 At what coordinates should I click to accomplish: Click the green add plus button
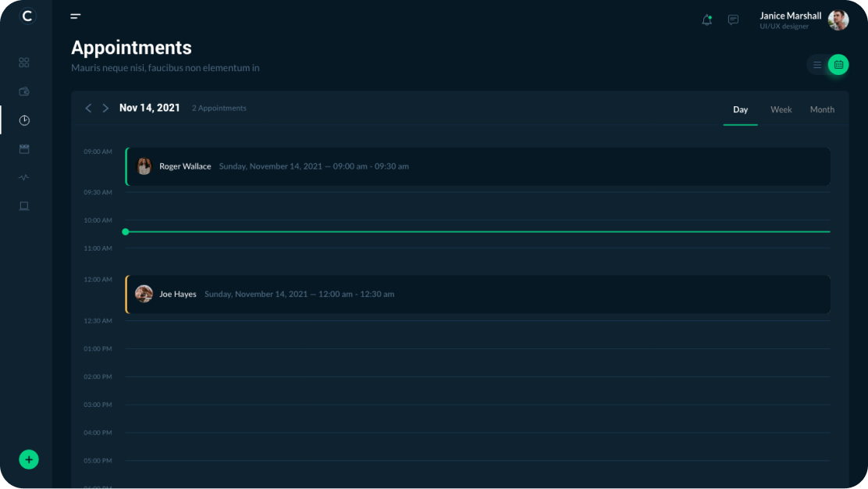coord(29,459)
